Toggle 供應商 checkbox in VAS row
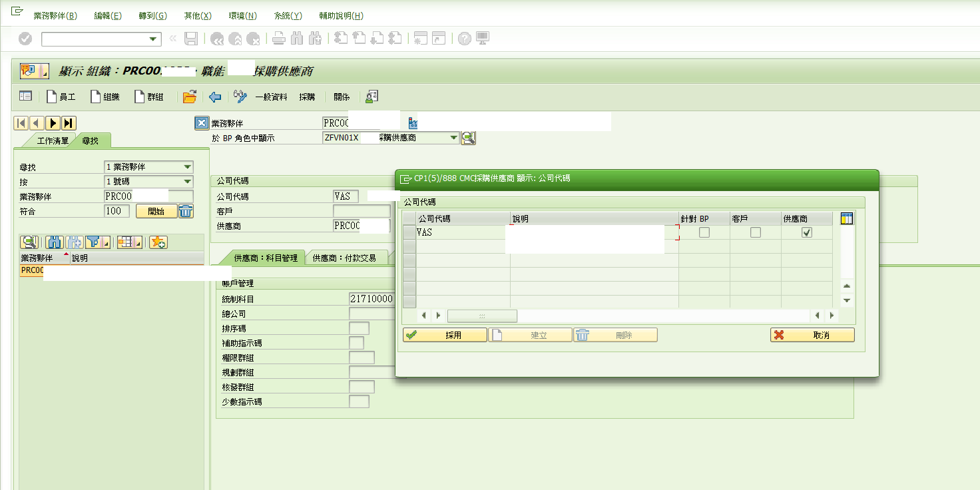 pos(807,232)
